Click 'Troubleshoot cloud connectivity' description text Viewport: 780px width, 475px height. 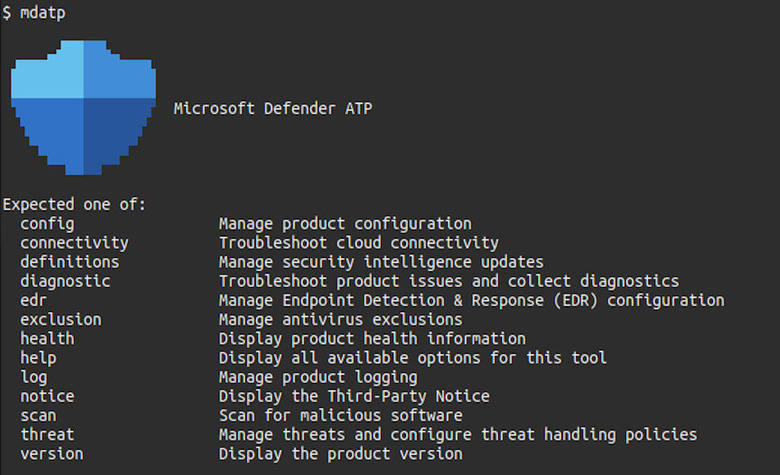click(359, 243)
